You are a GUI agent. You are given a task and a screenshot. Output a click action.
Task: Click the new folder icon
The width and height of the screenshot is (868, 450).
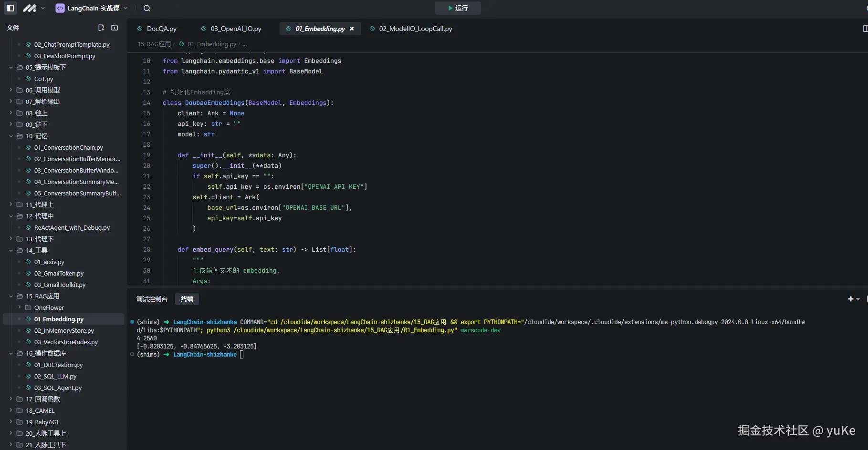(x=115, y=28)
